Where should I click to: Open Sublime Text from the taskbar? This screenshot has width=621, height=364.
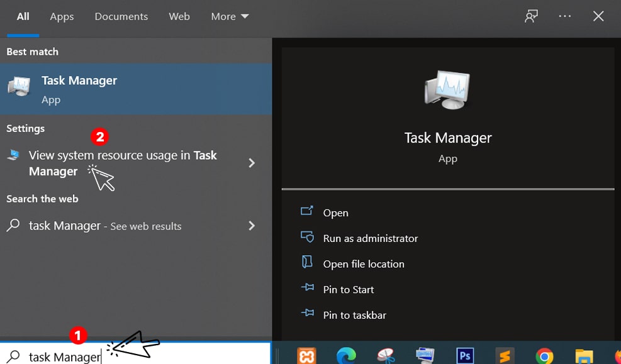505,355
